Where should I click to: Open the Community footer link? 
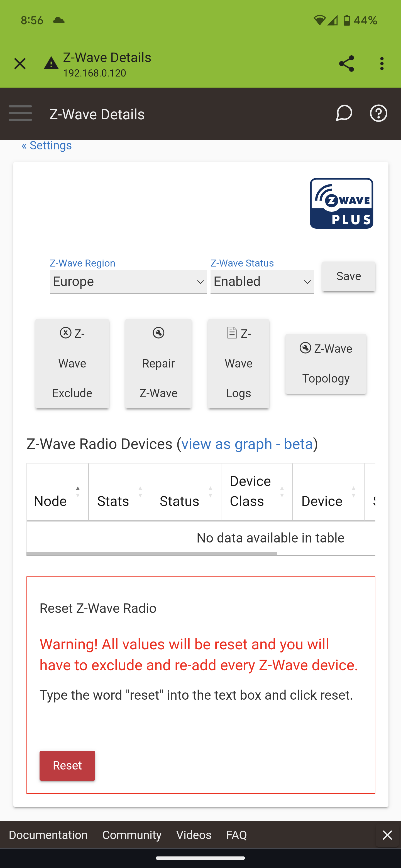point(132,835)
